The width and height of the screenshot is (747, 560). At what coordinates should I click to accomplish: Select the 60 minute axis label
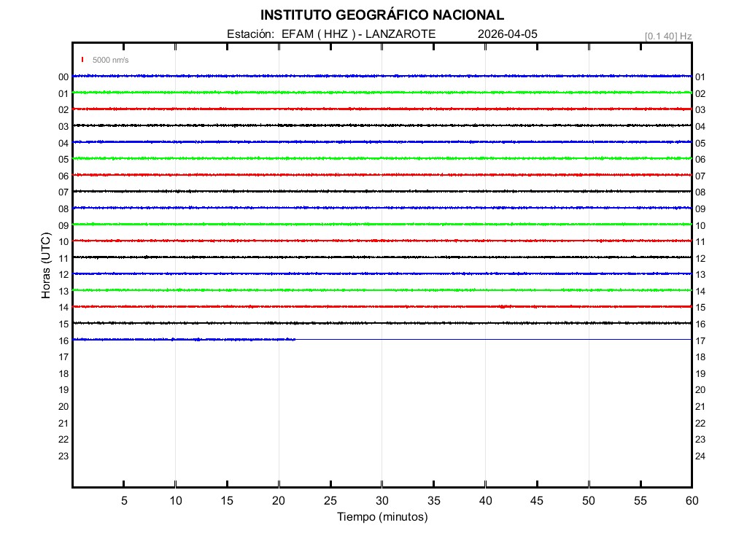tap(691, 501)
